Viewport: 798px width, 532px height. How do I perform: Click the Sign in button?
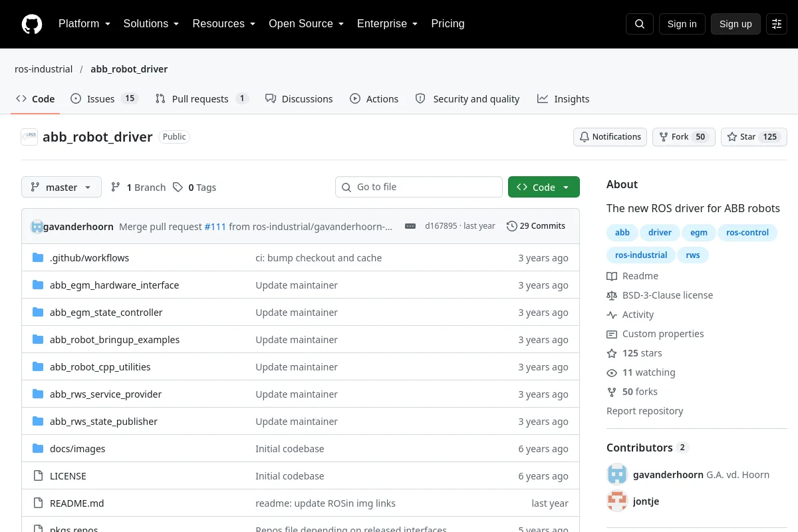click(x=682, y=24)
